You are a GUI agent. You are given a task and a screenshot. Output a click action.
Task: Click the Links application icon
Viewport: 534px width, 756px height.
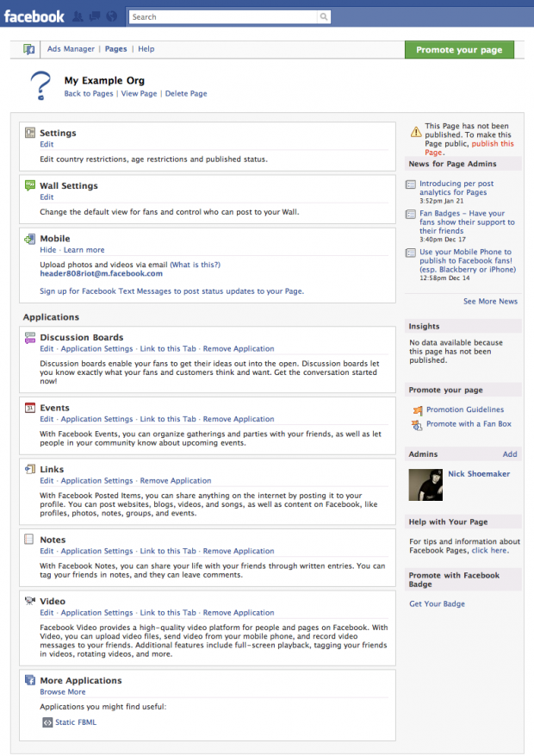[x=30, y=469]
